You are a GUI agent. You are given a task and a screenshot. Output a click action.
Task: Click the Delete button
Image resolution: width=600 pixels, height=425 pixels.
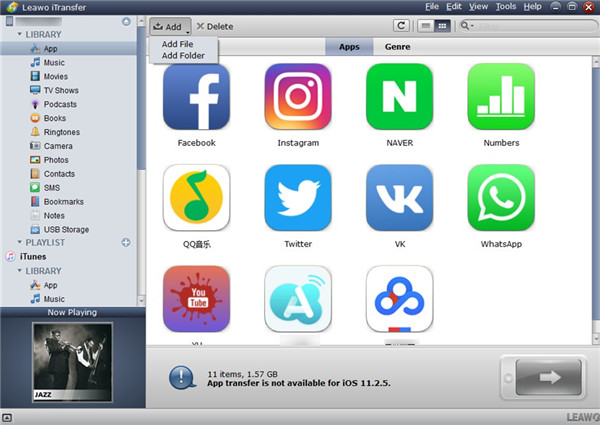(x=215, y=26)
